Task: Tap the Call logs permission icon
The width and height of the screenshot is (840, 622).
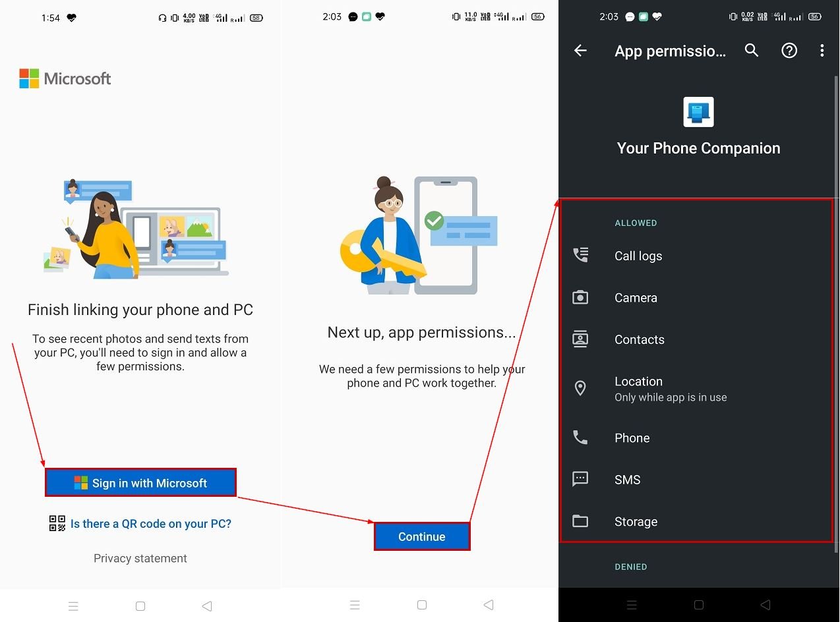Action: point(580,255)
